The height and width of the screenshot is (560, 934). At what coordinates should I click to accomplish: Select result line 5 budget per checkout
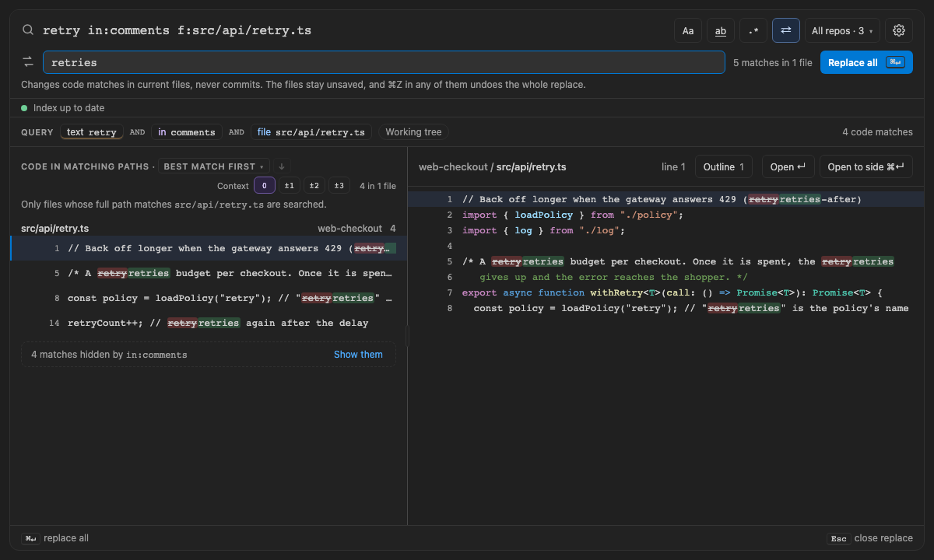[x=209, y=273]
